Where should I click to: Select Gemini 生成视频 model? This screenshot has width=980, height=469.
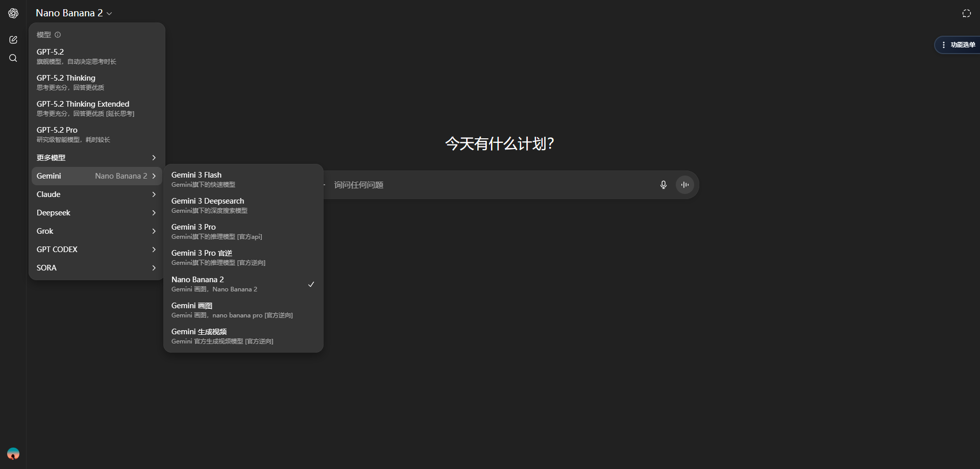coord(243,336)
